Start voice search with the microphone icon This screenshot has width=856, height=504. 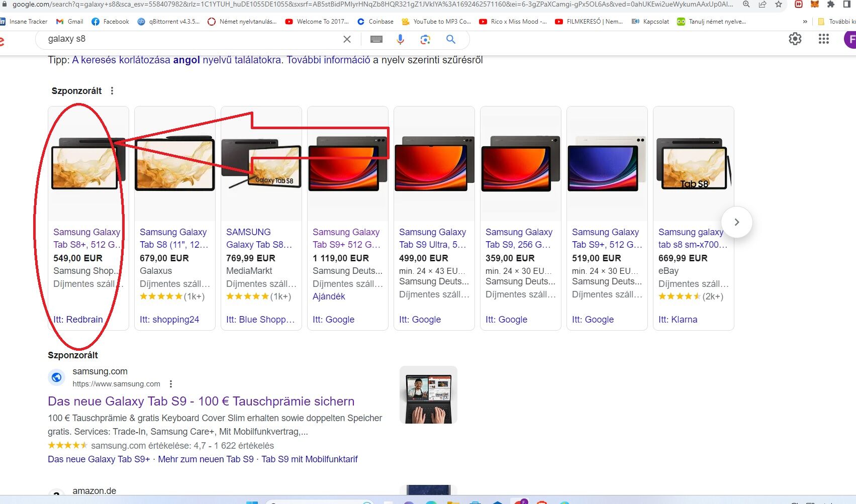tap(401, 39)
